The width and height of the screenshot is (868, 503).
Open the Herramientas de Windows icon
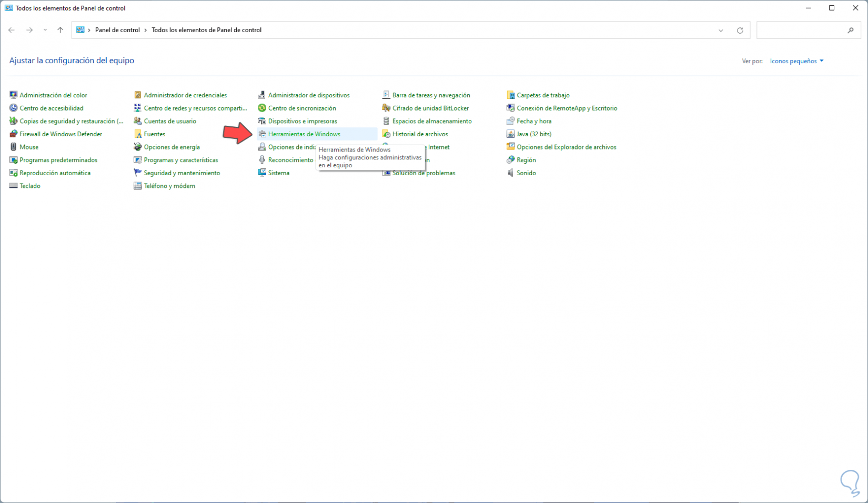[262, 134]
